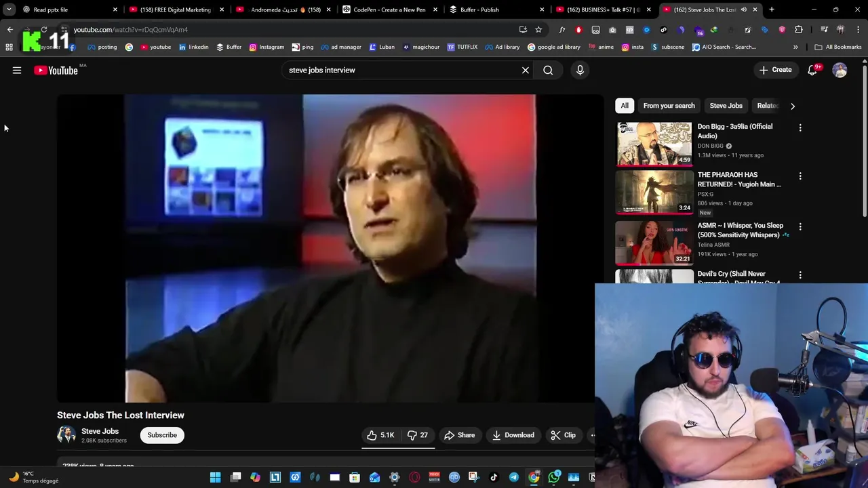Switch to the FREE Digital Marketing tab

(176, 9)
